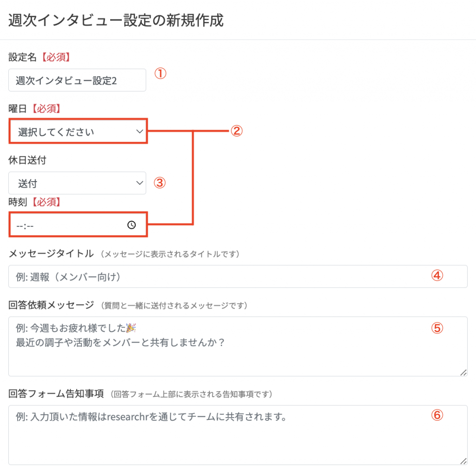476x471 pixels.
Task: Click the chevron icon of the 曜日 dropdown
Action: 139,131
